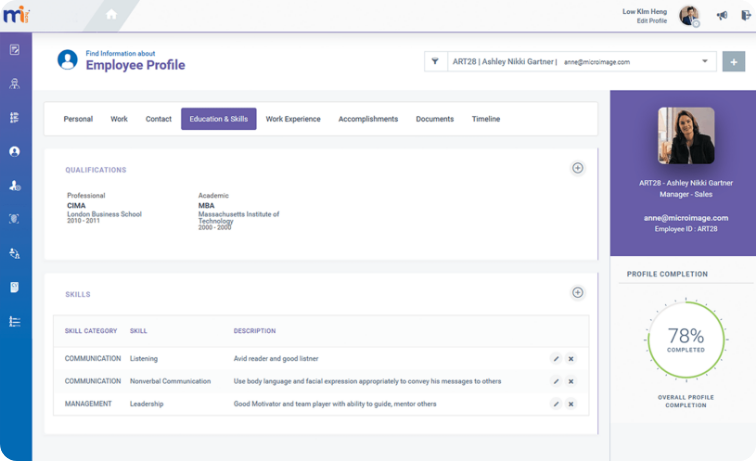The height and width of the screenshot is (461, 756).
Task: Click the DESCRIPTION column header
Action: pyautogui.click(x=255, y=331)
